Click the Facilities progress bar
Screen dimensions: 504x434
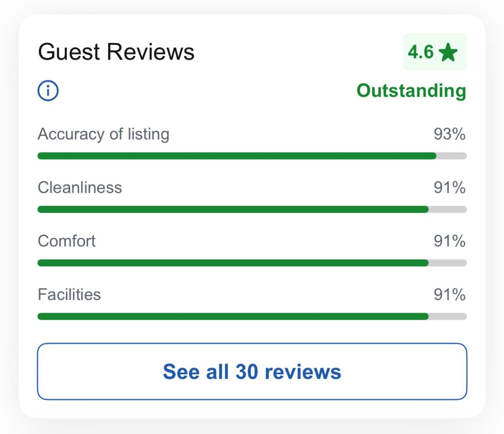252,316
